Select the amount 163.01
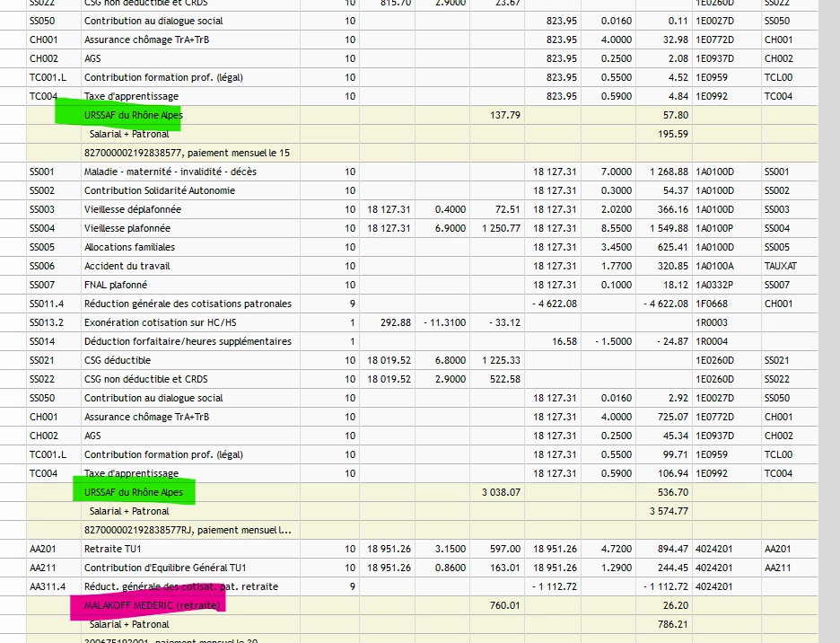Screen dimensions: 840x643 pos(505,568)
